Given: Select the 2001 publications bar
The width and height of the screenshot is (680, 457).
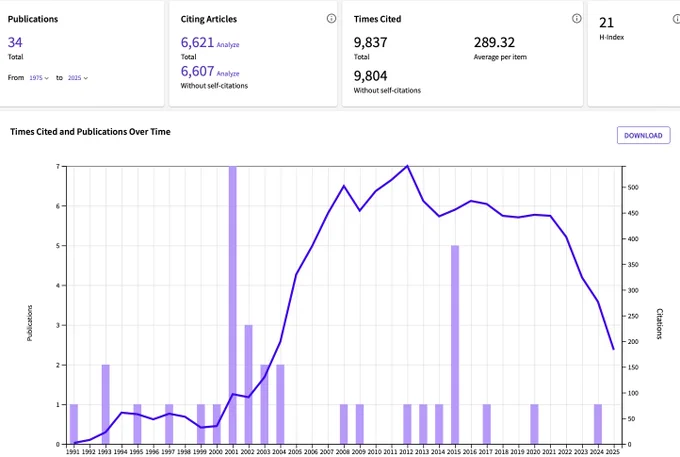Looking at the screenshot, I should pos(232,305).
